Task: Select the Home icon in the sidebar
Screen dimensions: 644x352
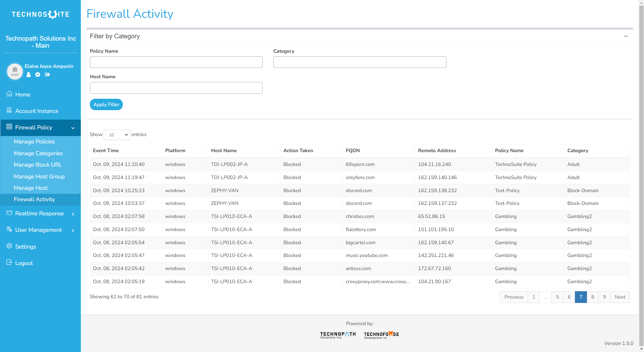Action: pyautogui.click(x=9, y=94)
